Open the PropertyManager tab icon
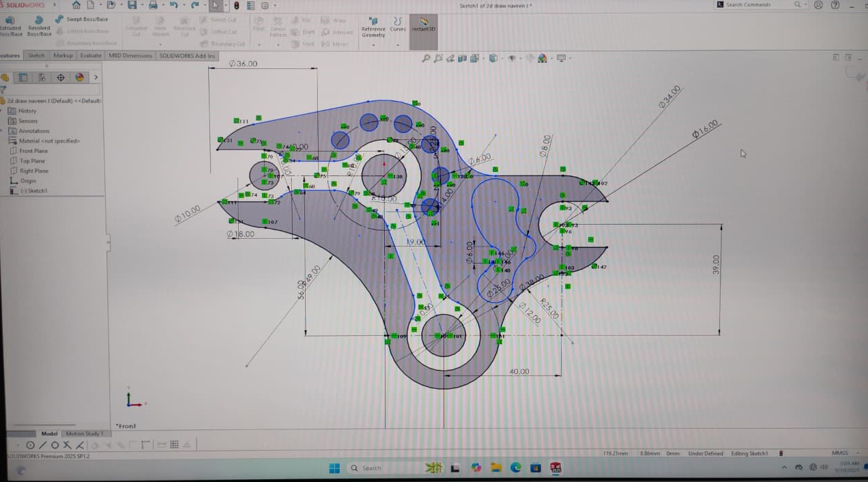This screenshot has height=482, width=868. 23,78
